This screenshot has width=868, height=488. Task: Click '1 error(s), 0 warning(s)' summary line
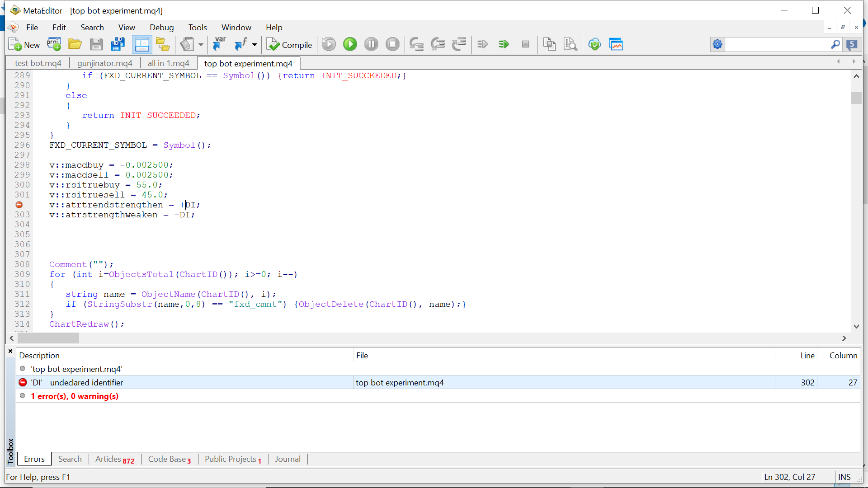pyautogui.click(x=75, y=396)
